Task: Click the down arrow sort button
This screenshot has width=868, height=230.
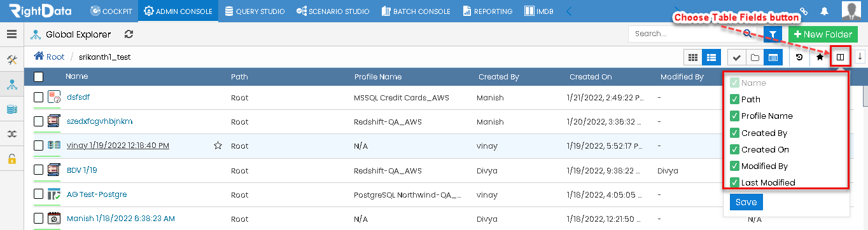Action: 860,57
